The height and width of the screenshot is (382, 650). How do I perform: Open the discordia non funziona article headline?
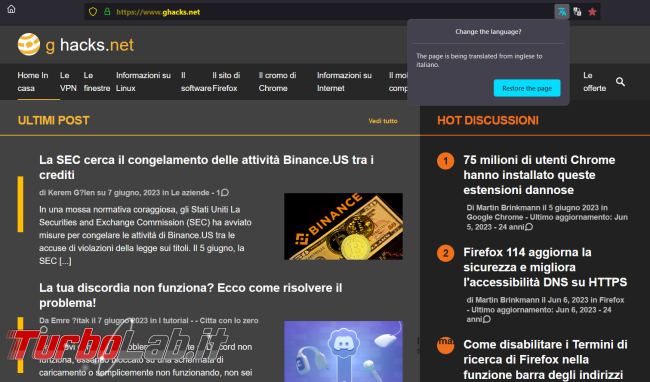coord(191,295)
